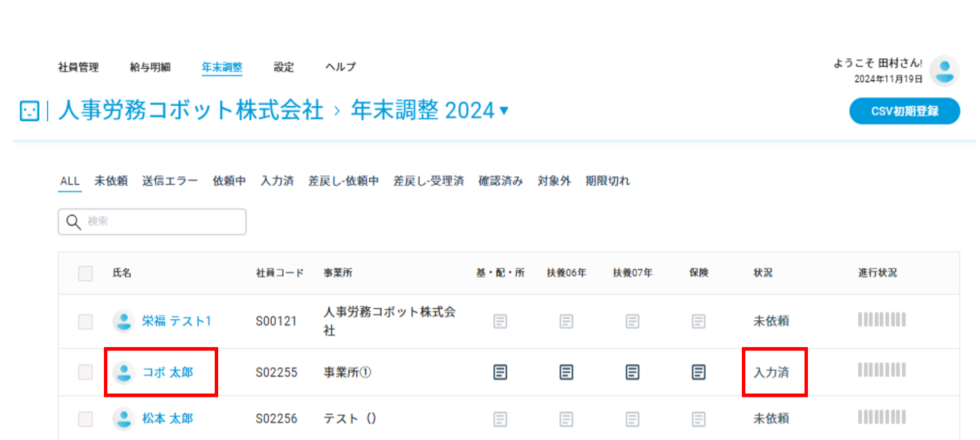Click the 状況 column header

[x=763, y=273]
